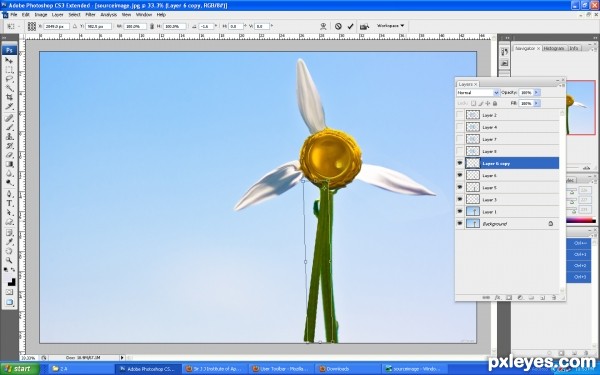
Task: Switch to the Info tab
Action: pos(574,48)
